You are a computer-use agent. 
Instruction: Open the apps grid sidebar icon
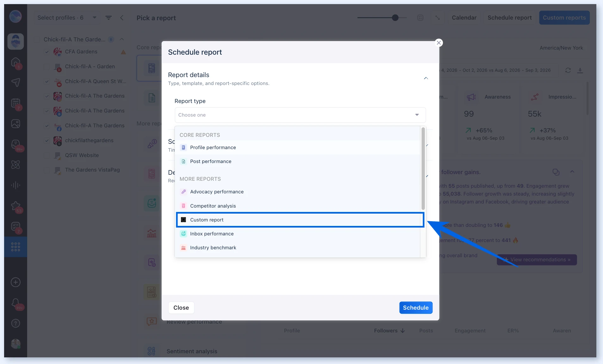coord(16,247)
